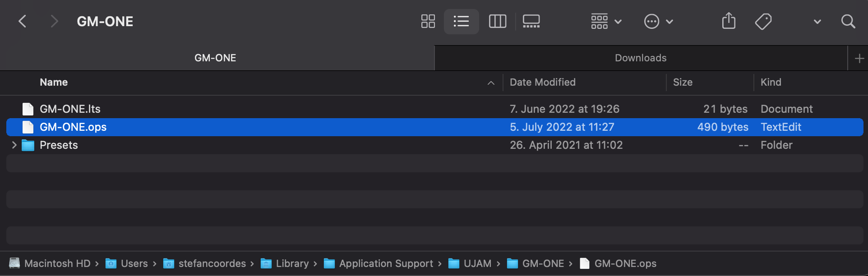
Task: Open the Group By options menu
Action: [x=606, y=21]
